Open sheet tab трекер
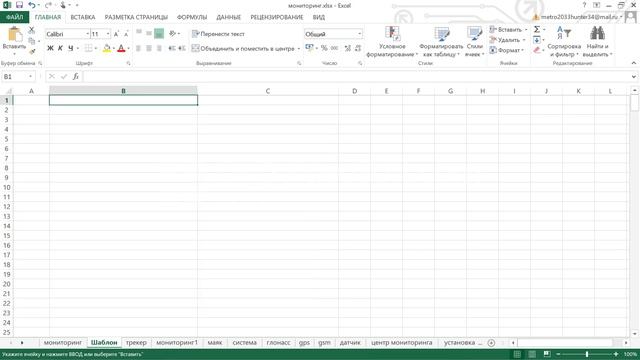 (136, 343)
